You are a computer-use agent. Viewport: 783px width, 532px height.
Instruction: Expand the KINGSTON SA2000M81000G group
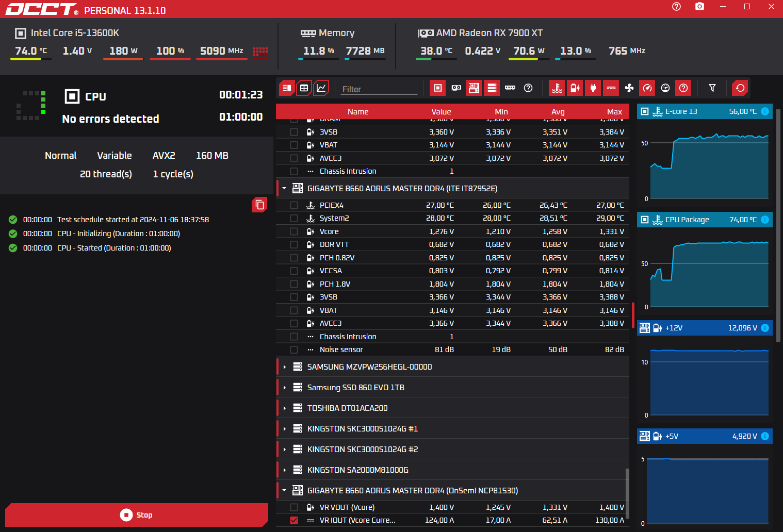[284, 470]
